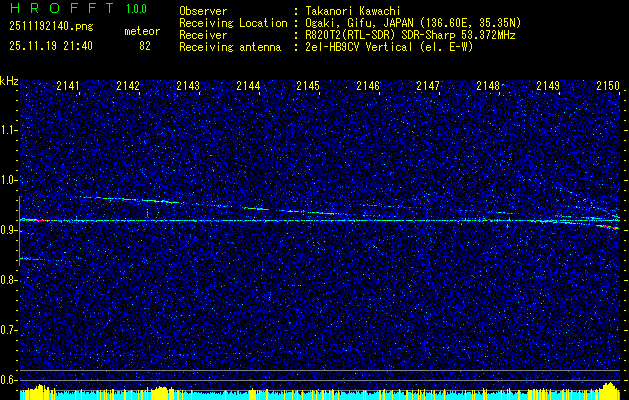Click the yellow power peak below 2142
Image resolution: width=629 pixels, height=400 pixels.
pyautogui.click(x=161, y=392)
